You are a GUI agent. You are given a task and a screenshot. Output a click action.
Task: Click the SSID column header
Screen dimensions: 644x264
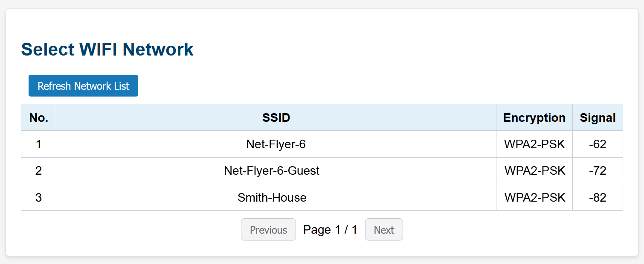coord(276,117)
